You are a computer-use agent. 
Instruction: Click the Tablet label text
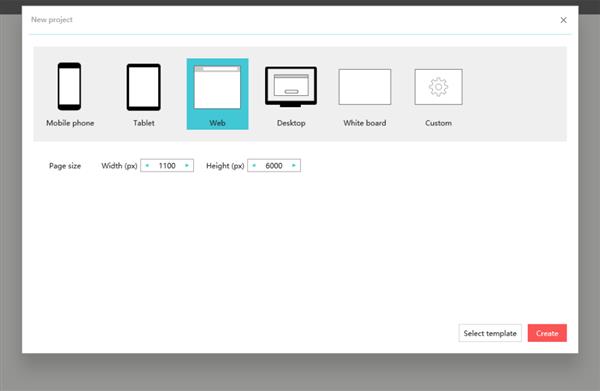(144, 123)
